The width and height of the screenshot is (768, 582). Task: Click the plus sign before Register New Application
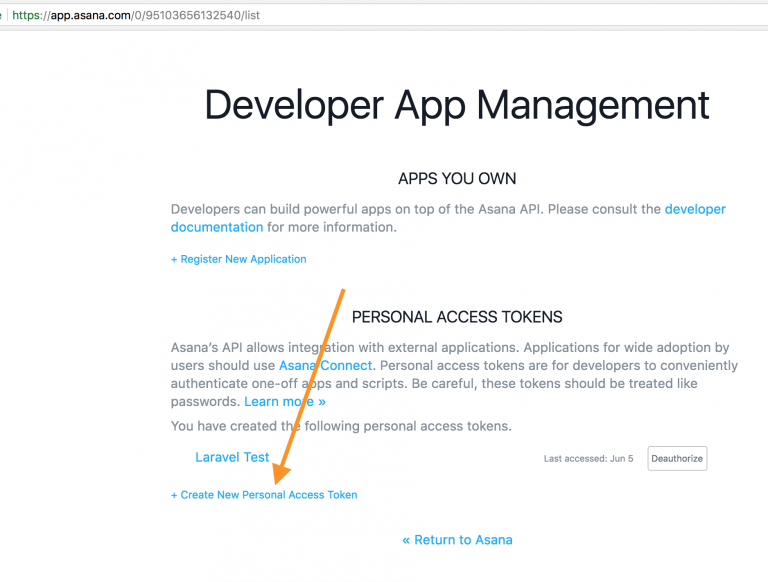174,259
